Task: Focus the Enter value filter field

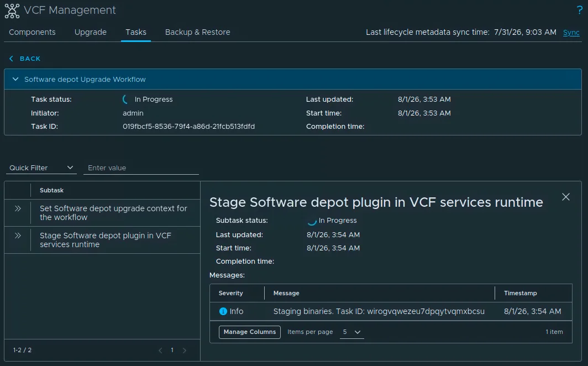Action: pos(141,168)
